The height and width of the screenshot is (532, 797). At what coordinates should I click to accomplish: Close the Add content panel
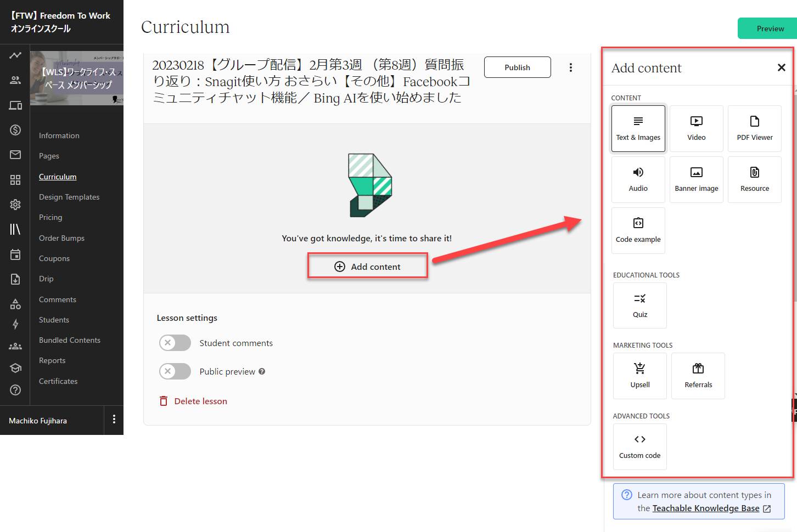point(781,67)
